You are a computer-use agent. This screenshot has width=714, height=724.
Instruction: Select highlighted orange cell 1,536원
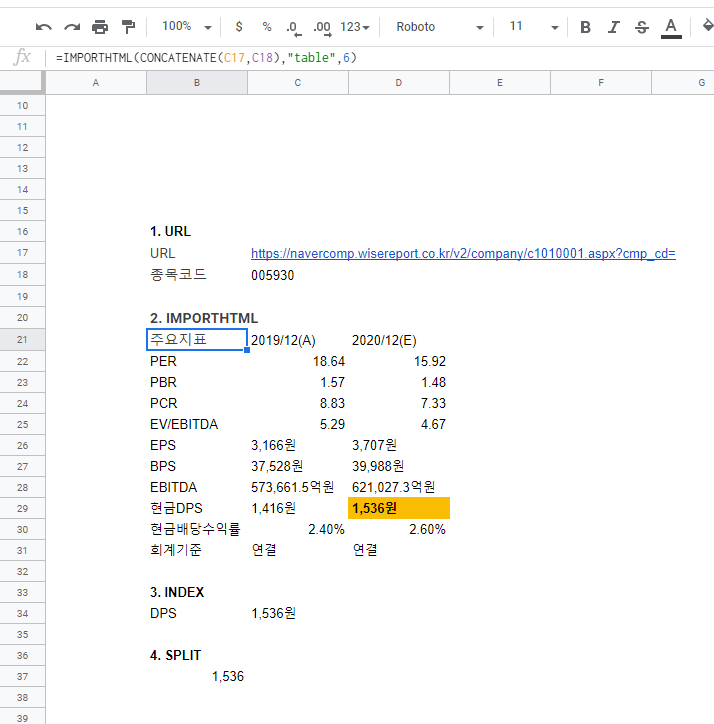(399, 508)
